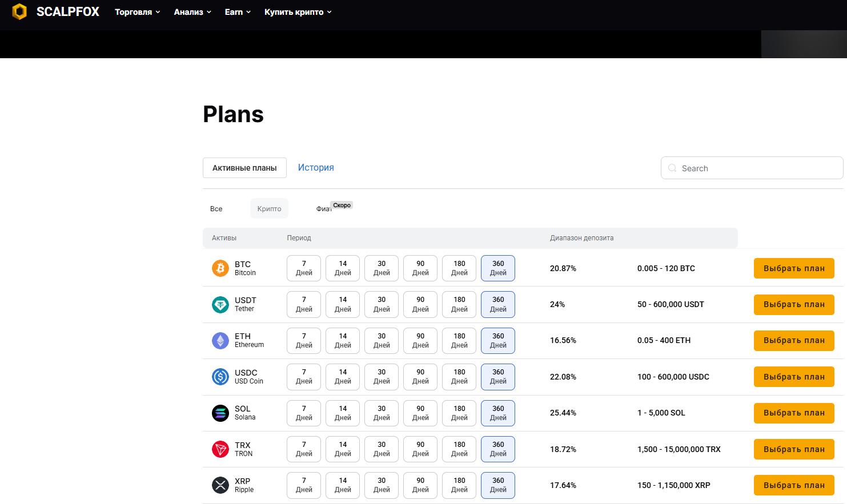Image resolution: width=847 pixels, height=504 pixels.
Task: Choose 14 days period for USDT
Action: click(343, 304)
